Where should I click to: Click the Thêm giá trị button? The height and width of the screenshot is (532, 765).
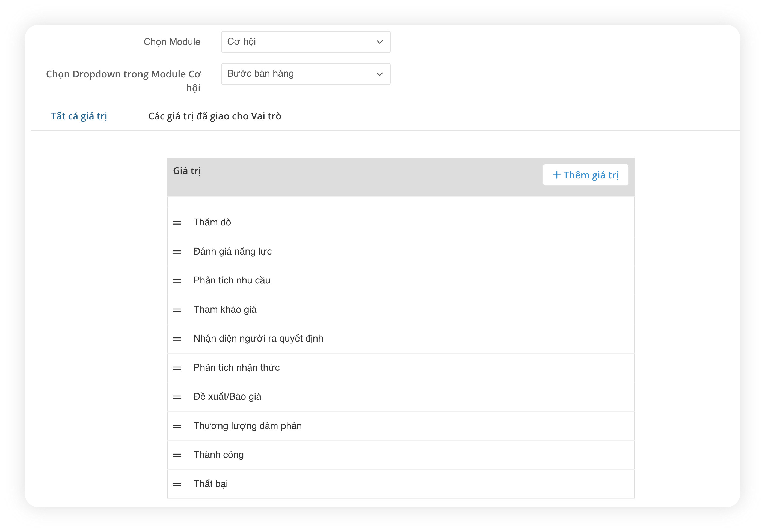pyautogui.click(x=585, y=175)
